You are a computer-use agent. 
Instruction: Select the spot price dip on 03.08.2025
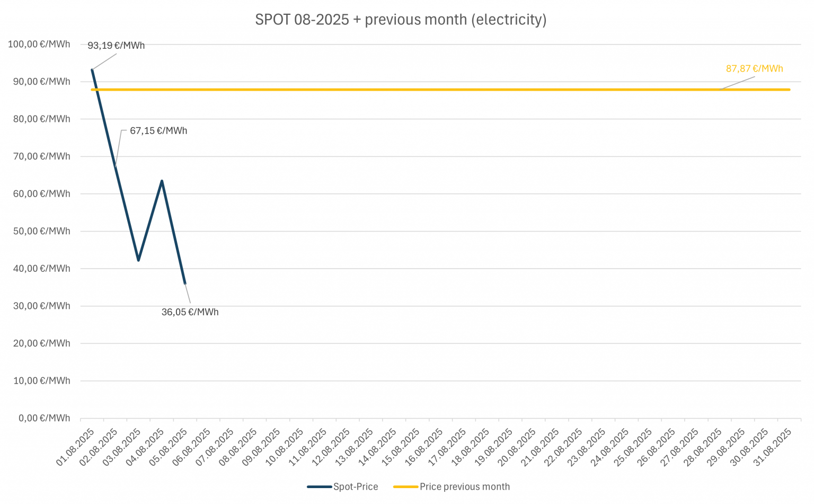[x=138, y=260]
